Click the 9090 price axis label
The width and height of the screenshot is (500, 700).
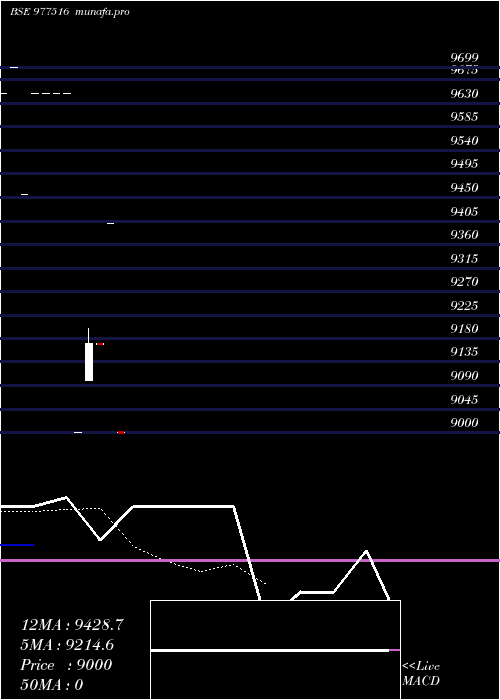coord(464,376)
